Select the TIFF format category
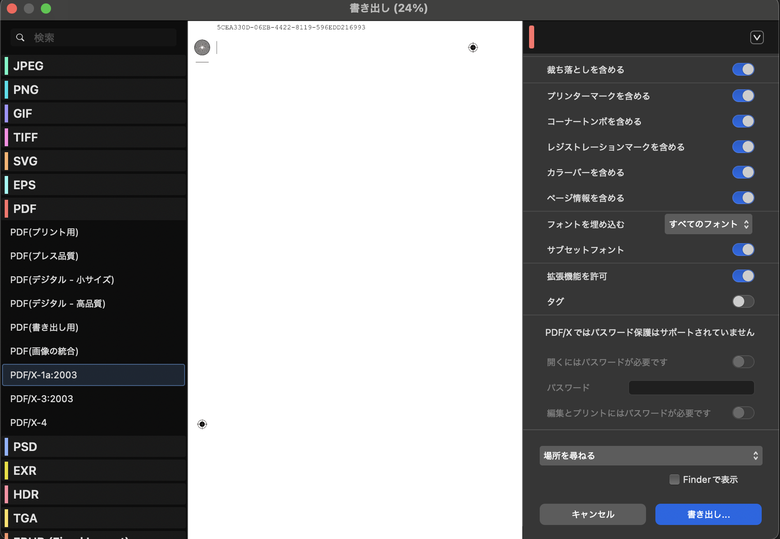 [94, 137]
